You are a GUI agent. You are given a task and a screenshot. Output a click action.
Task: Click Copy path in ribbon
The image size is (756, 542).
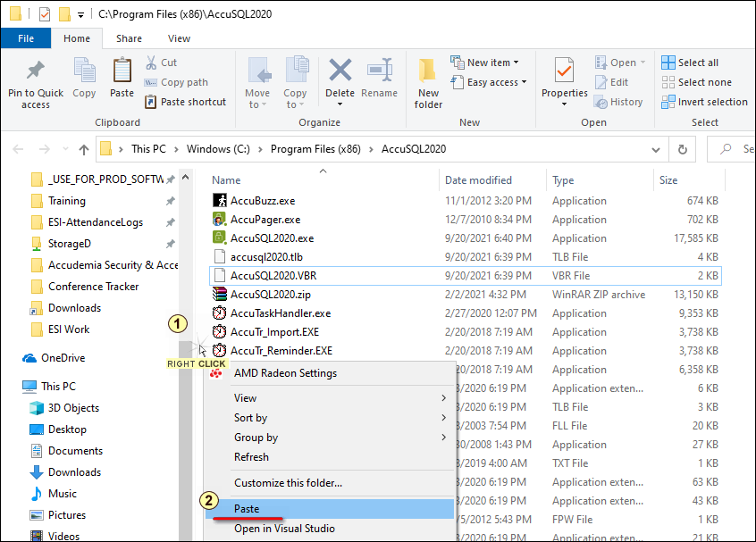tap(176, 82)
